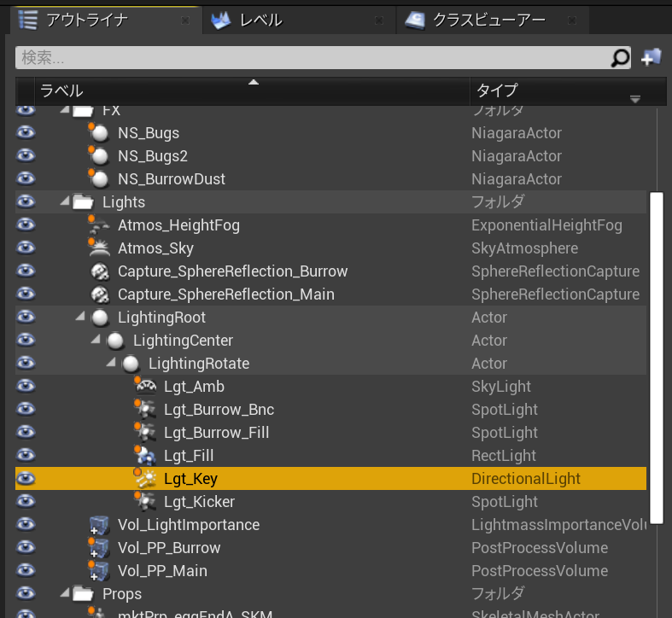Select the Lgt_Burrow_Bnc row label

pyautogui.click(x=219, y=410)
